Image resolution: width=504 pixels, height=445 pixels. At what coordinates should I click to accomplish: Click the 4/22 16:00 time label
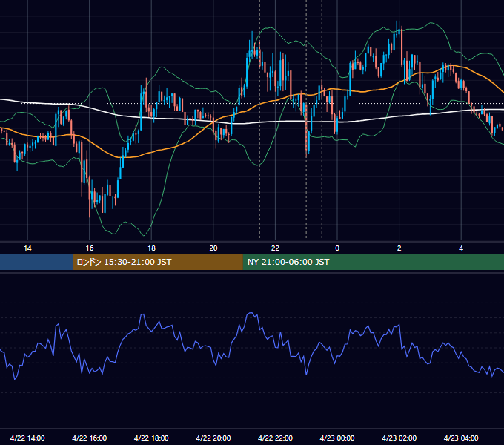click(90, 438)
